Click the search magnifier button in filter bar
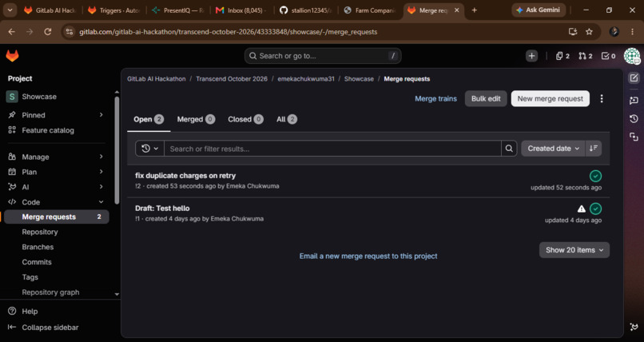Screen dimensions: 644x342 pyautogui.click(x=509, y=149)
